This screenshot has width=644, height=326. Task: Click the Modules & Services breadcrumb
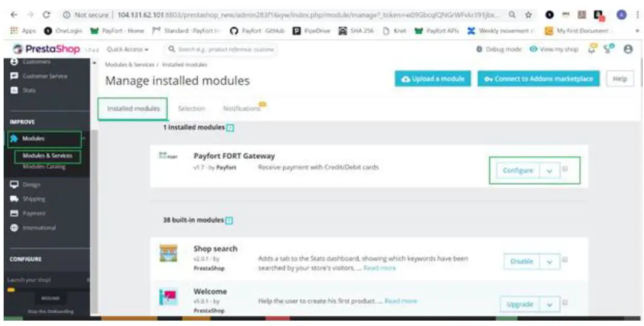129,64
